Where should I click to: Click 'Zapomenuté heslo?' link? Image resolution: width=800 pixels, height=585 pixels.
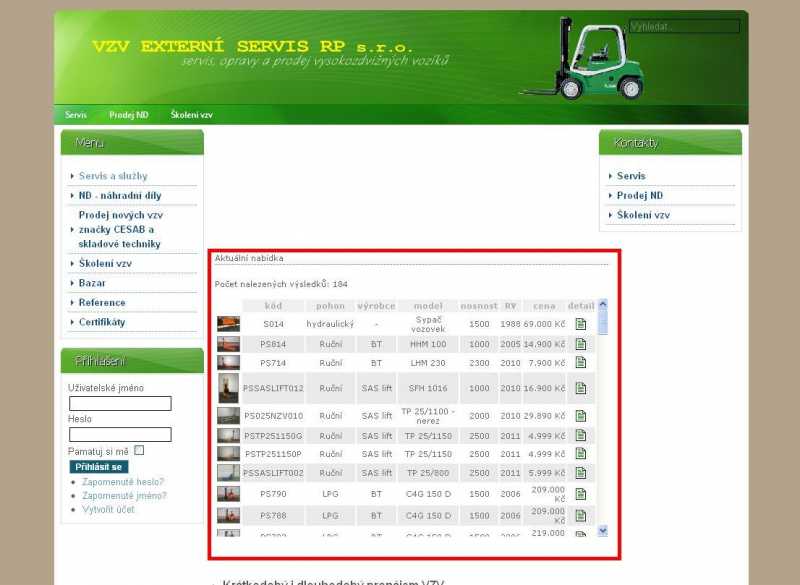pyautogui.click(x=123, y=482)
